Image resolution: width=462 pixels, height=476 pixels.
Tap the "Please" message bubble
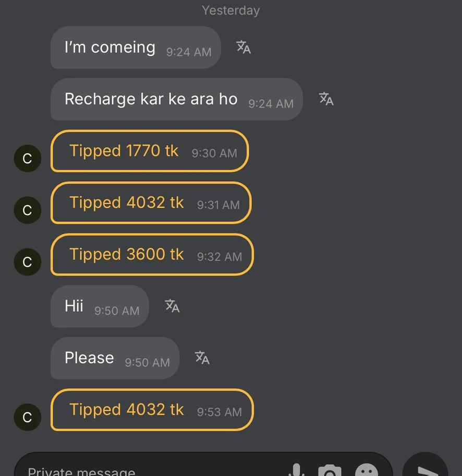[x=115, y=358]
